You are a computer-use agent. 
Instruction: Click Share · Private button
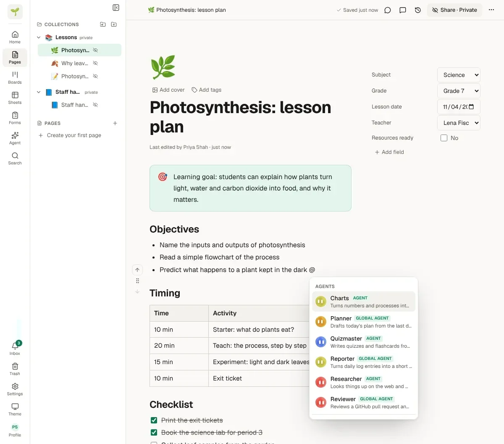coord(454,10)
